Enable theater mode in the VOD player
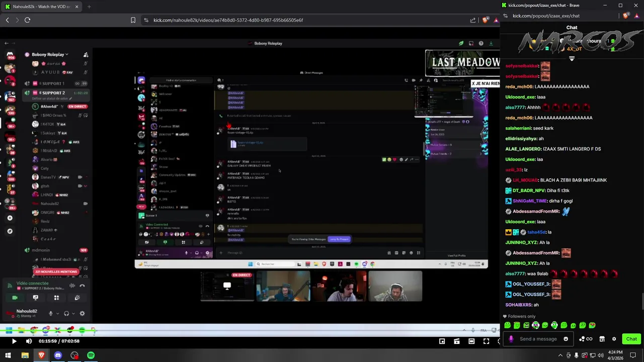Screen dimensions: 644x362 [x=471, y=341]
